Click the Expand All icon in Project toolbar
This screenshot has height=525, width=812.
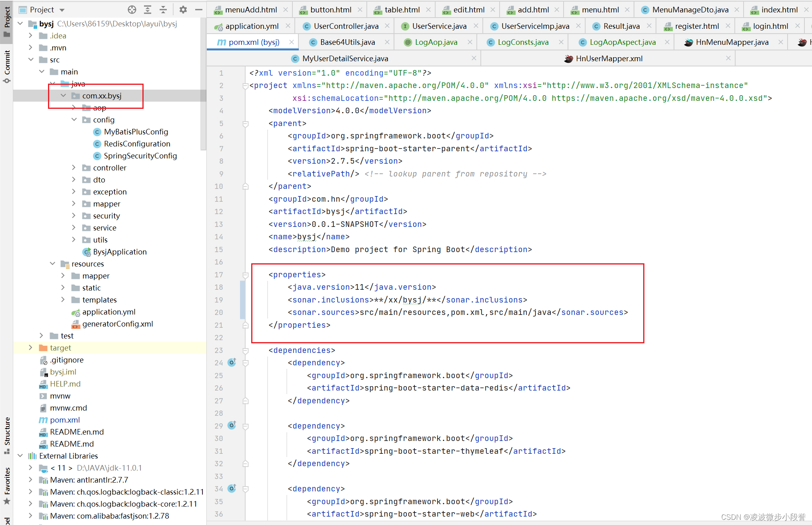148,9
